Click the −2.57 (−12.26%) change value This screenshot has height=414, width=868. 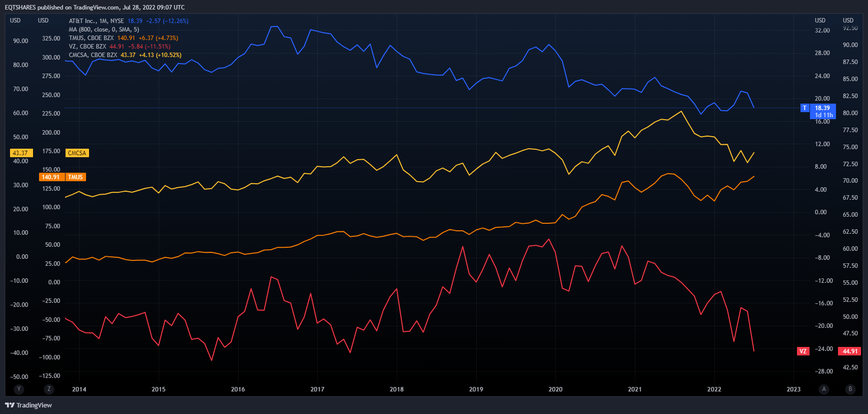(167, 21)
